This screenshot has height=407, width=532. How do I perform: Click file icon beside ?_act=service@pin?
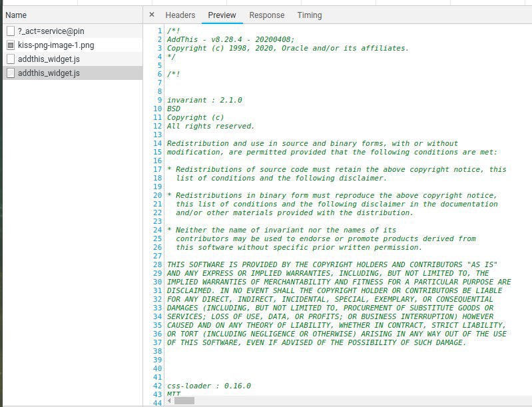tap(11, 31)
